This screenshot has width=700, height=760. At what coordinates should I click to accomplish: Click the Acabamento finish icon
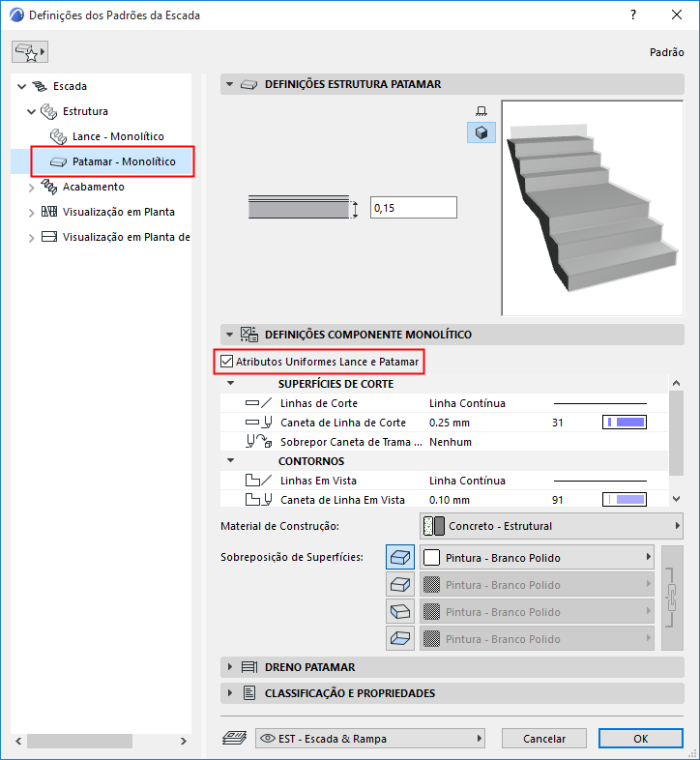(x=48, y=187)
